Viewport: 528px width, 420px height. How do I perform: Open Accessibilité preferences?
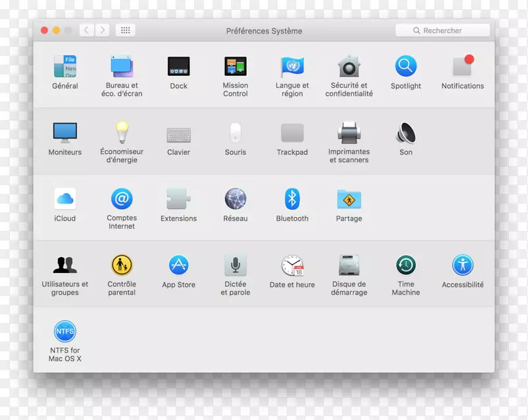tap(462, 266)
